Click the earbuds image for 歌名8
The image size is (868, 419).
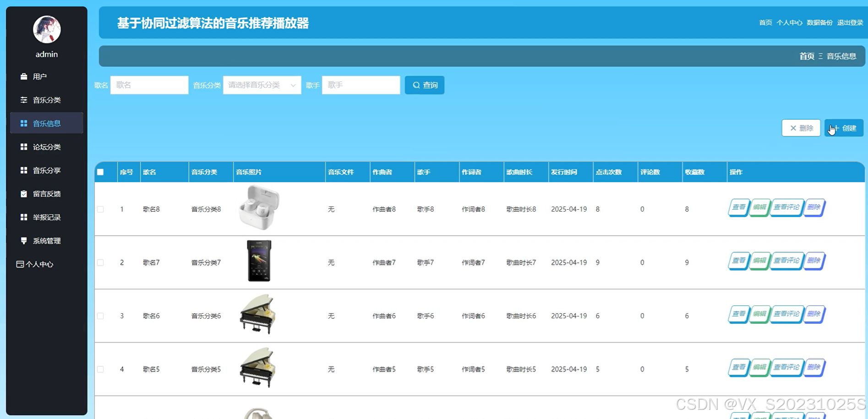point(259,207)
